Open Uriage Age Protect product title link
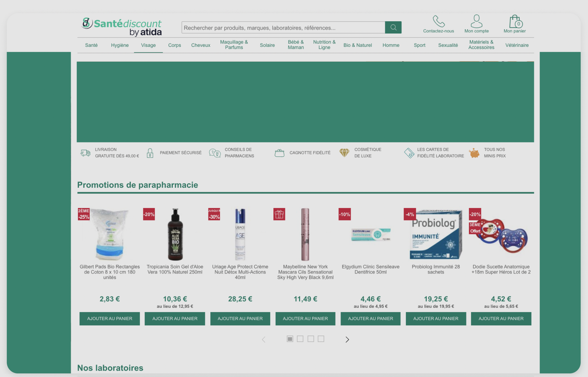 240,272
